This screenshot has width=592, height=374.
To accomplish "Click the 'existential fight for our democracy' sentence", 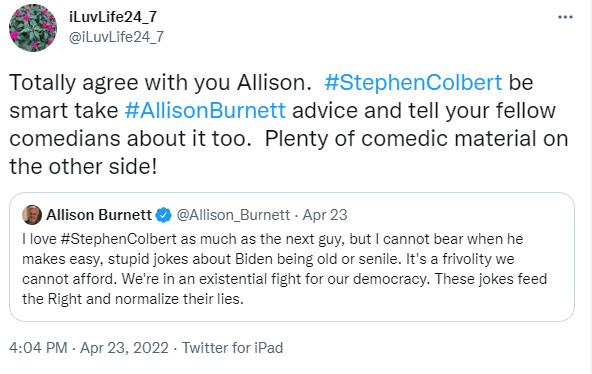I will tap(276, 279).
